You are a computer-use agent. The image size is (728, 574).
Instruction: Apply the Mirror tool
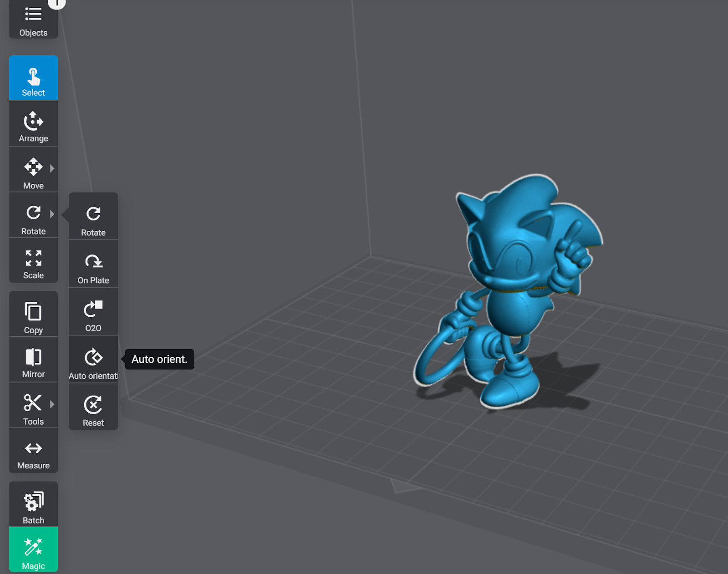pyautogui.click(x=33, y=360)
